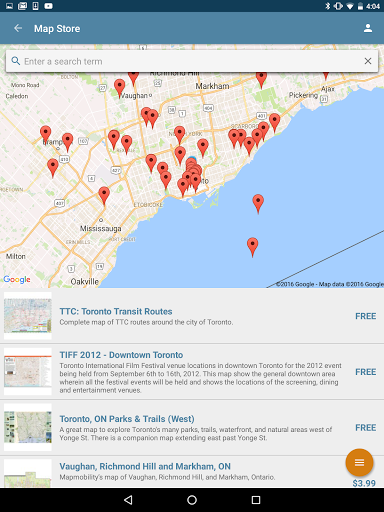The height and width of the screenshot is (512, 384).
Task: Tap the back arrow in Map Store header
Action: (18, 28)
